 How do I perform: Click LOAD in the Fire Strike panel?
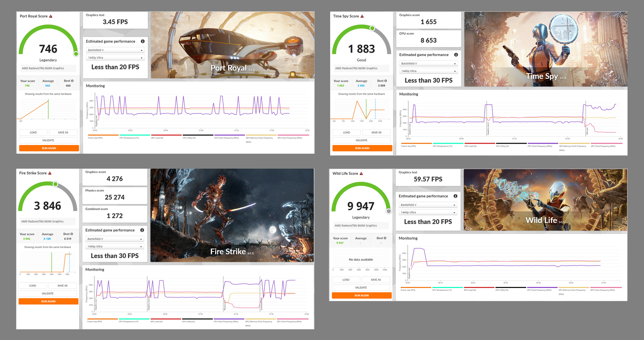tap(33, 286)
